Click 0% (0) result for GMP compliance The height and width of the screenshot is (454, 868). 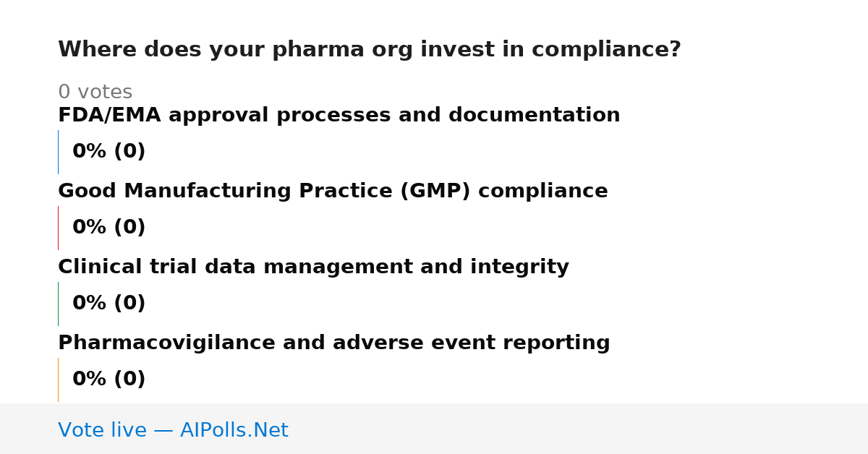(109, 228)
